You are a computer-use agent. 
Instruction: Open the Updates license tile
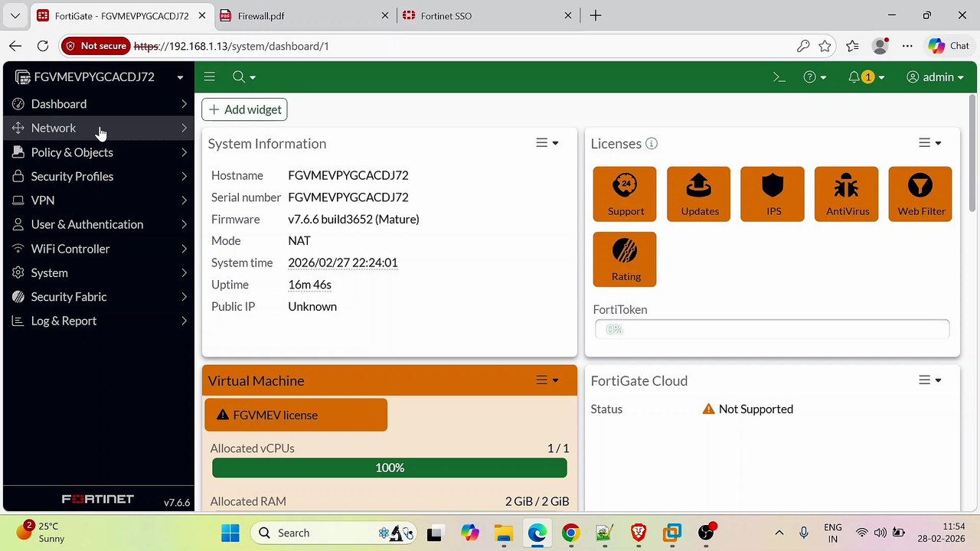[x=698, y=194]
